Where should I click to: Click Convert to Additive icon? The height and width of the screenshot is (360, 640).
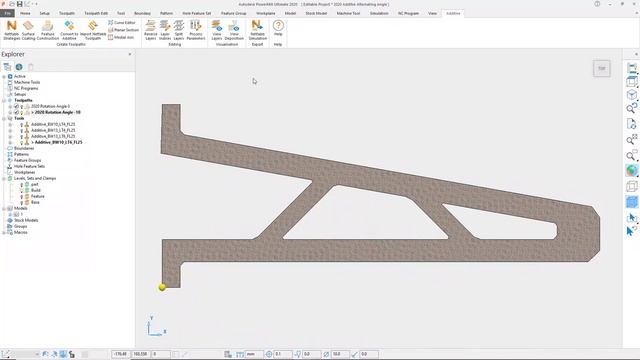[69, 30]
